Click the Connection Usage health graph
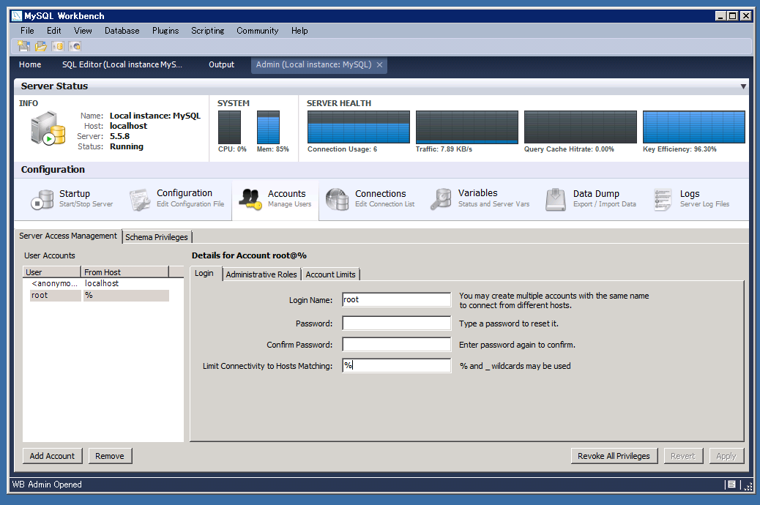760x505 pixels. click(x=359, y=127)
